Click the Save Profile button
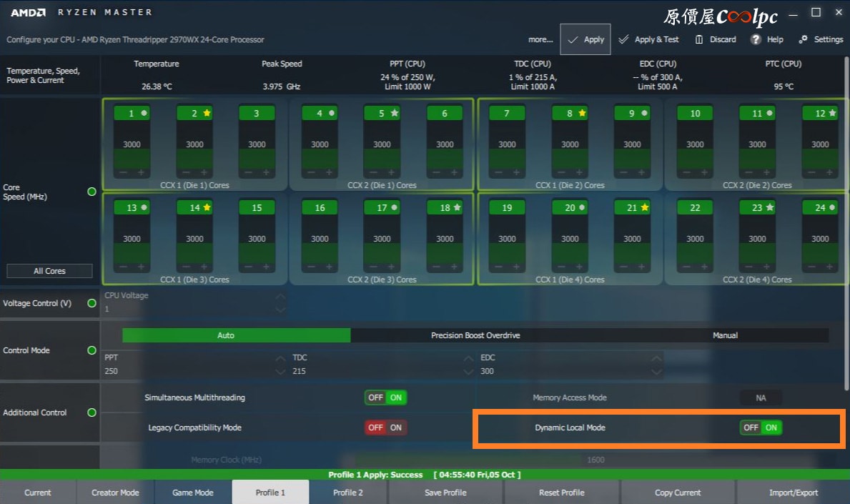 pos(445,492)
